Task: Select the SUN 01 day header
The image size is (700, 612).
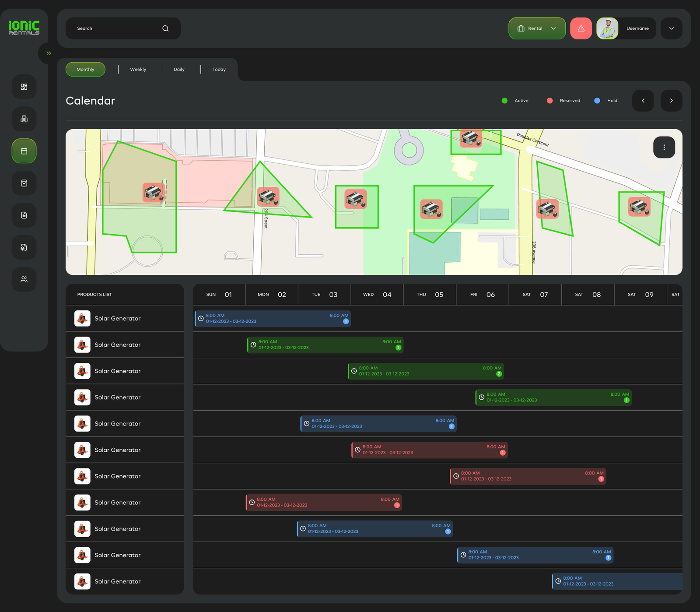Action: click(219, 295)
